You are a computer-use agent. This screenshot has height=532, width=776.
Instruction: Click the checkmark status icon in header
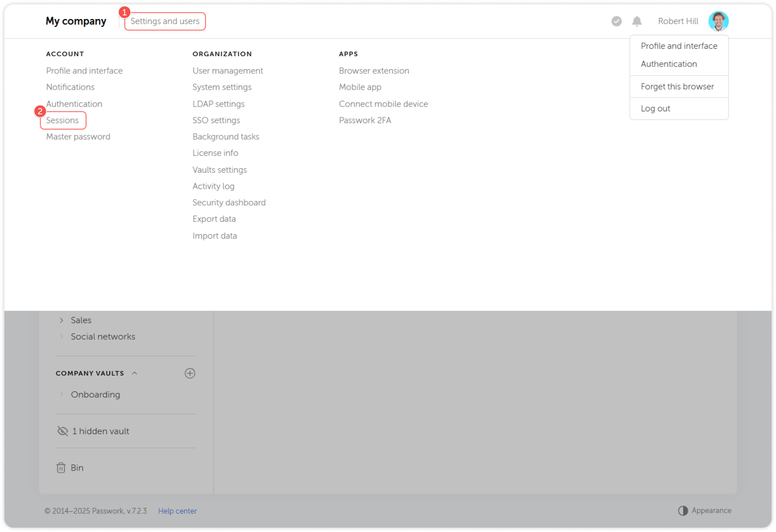(616, 21)
